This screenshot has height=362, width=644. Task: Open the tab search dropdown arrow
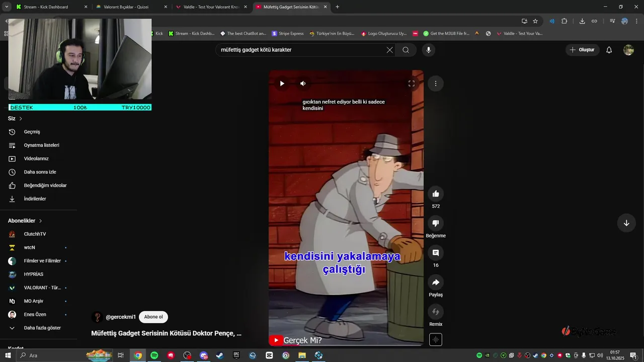tap(7, 7)
